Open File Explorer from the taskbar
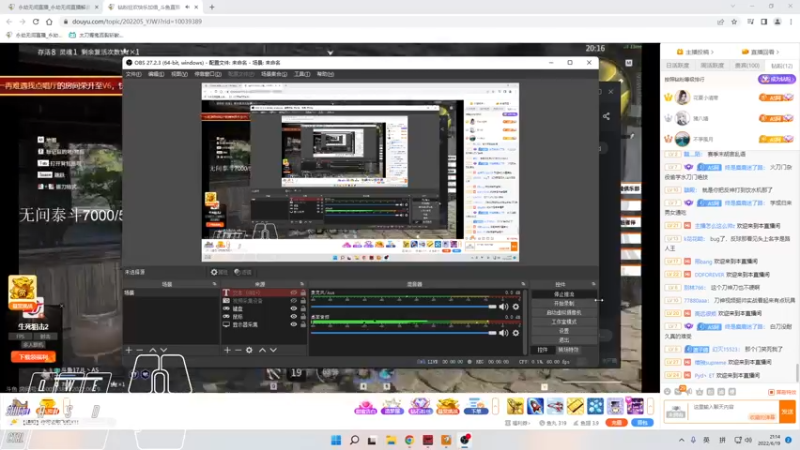Image resolution: width=800 pixels, height=450 pixels. (x=391, y=440)
